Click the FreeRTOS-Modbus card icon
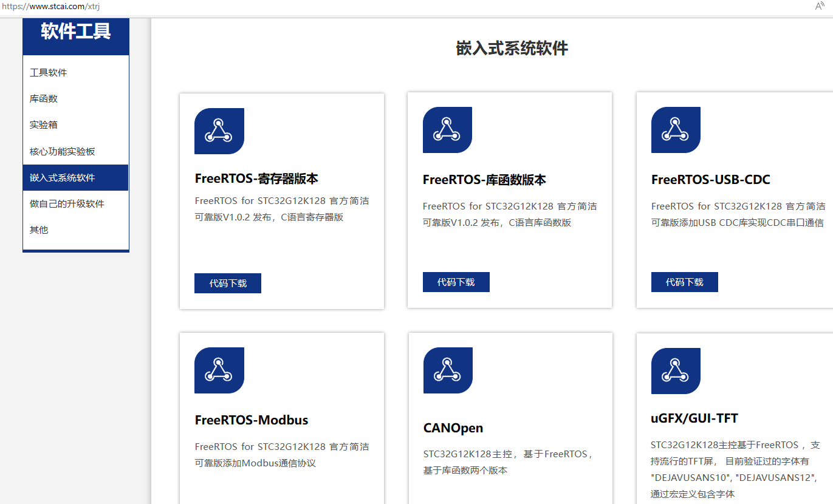Viewport: 833px width, 504px height. (219, 370)
